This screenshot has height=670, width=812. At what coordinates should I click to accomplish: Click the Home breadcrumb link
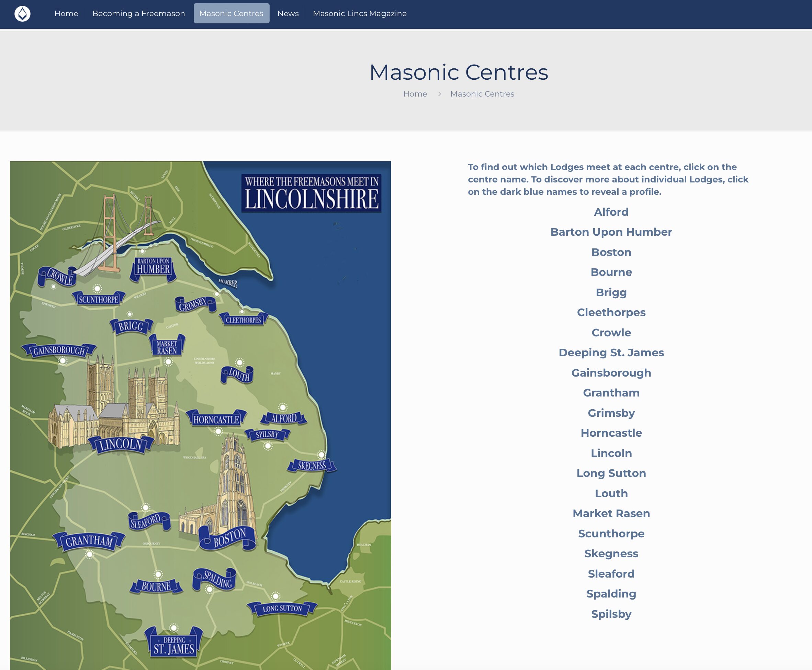415,94
